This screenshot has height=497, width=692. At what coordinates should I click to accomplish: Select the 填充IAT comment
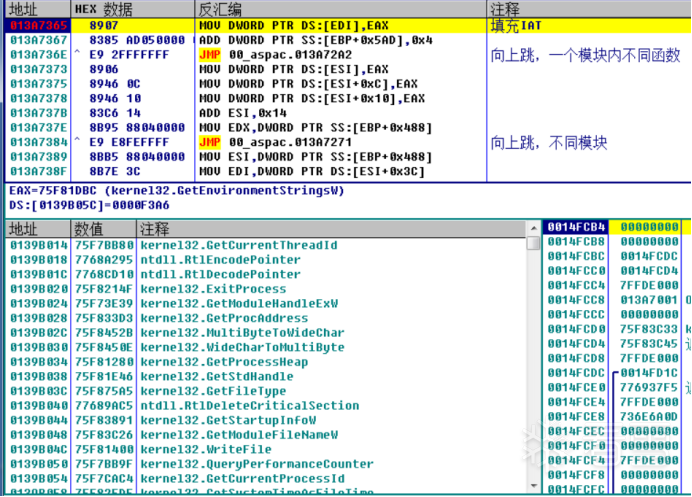516,26
